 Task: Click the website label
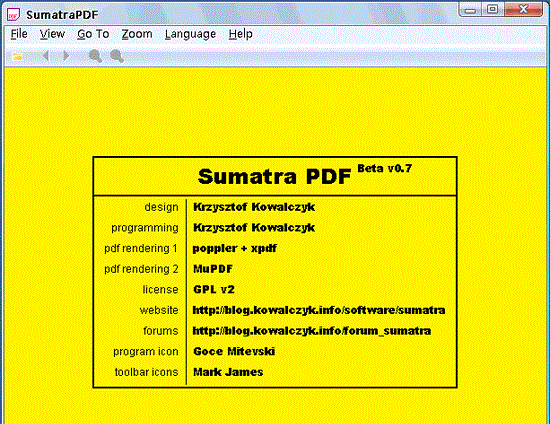point(159,310)
